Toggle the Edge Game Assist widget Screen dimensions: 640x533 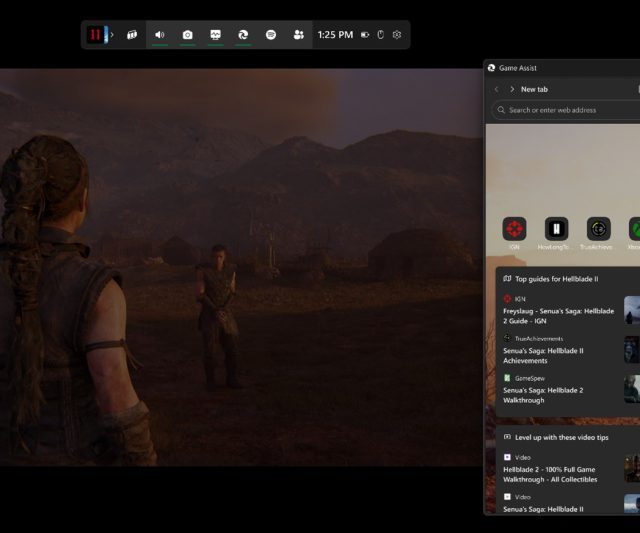pyautogui.click(x=243, y=35)
